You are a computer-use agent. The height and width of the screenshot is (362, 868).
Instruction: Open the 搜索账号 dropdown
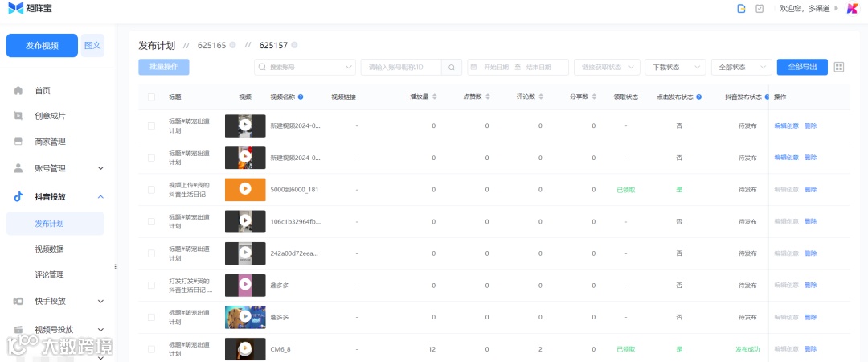click(x=305, y=67)
